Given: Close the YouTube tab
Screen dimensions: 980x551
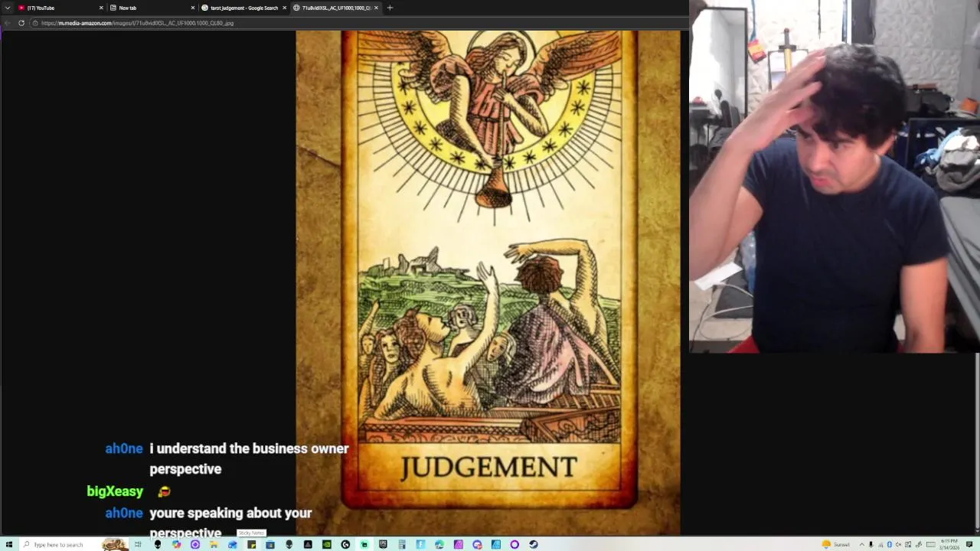Looking at the screenshot, I should click(x=101, y=8).
